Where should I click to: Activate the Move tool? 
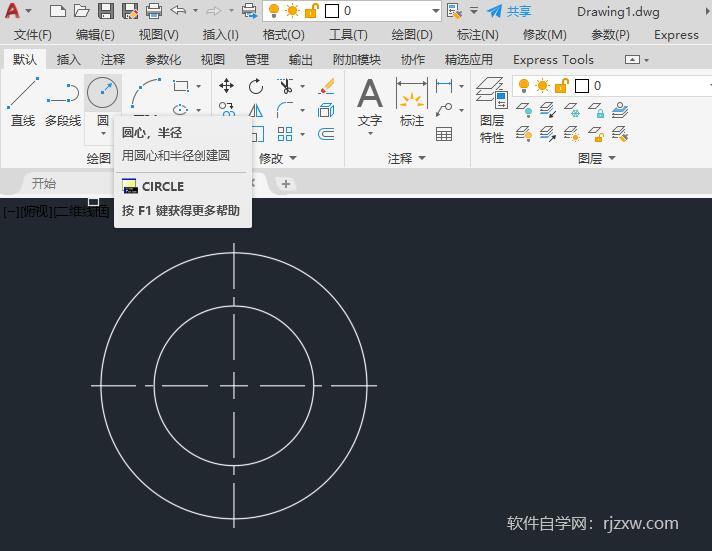pos(226,86)
